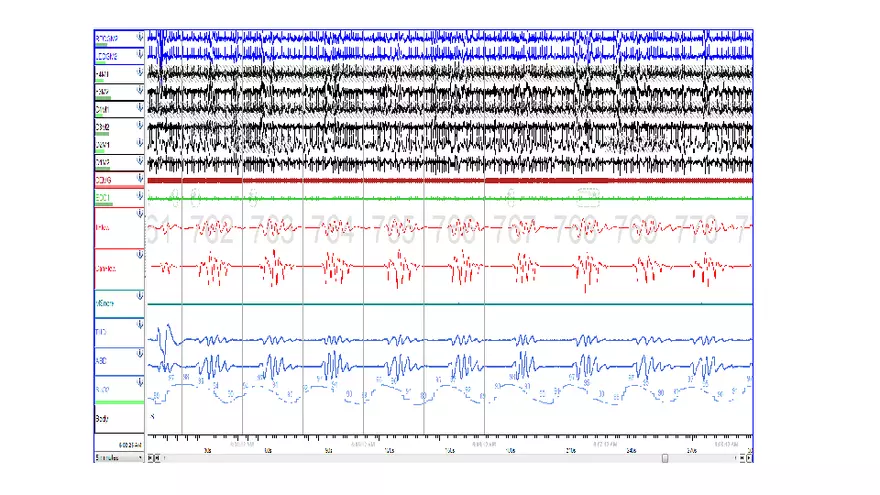Select the THO channel label
880x495 pixels.
[x=101, y=332]
